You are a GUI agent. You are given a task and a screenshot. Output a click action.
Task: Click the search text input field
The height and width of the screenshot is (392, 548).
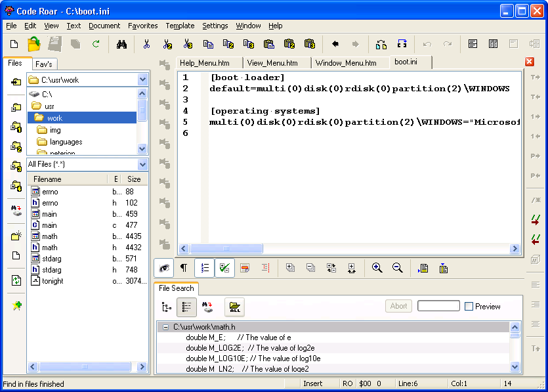coord(438,306)
